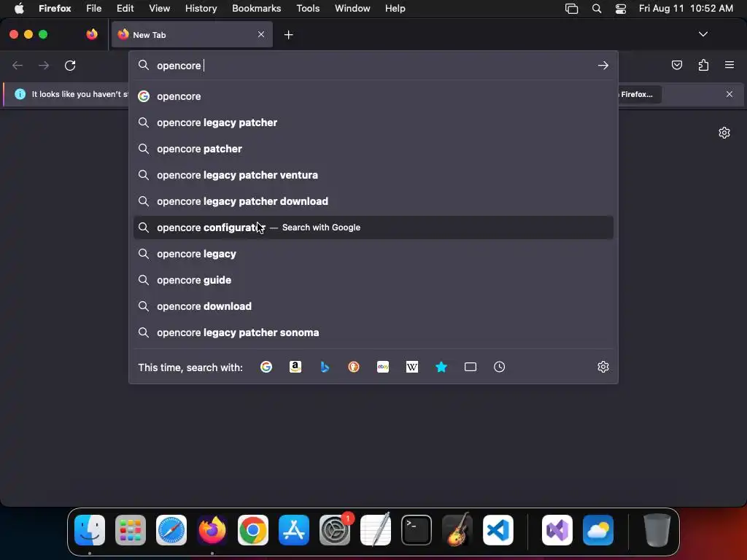Open a new tab with plus button

[288, 35]
